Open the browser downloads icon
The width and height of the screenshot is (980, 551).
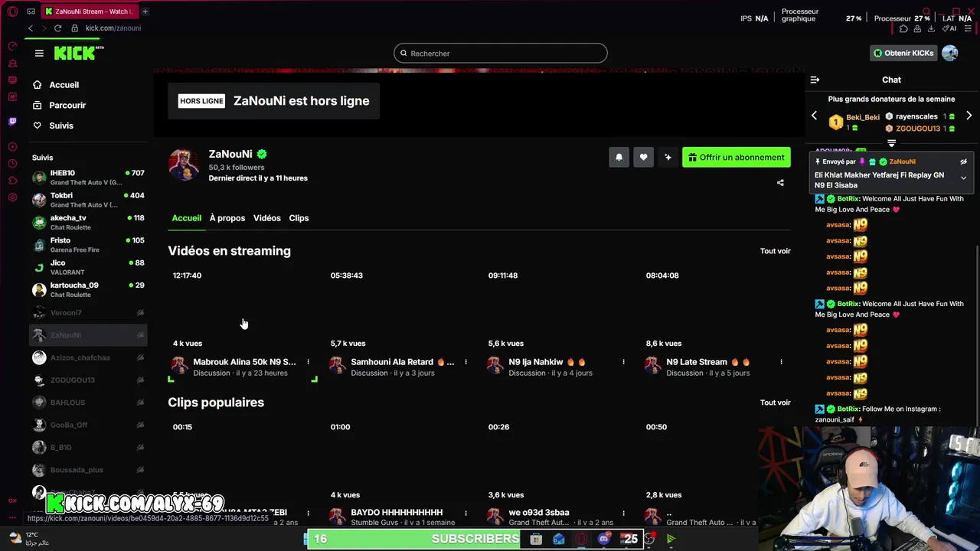pos(931,28)
